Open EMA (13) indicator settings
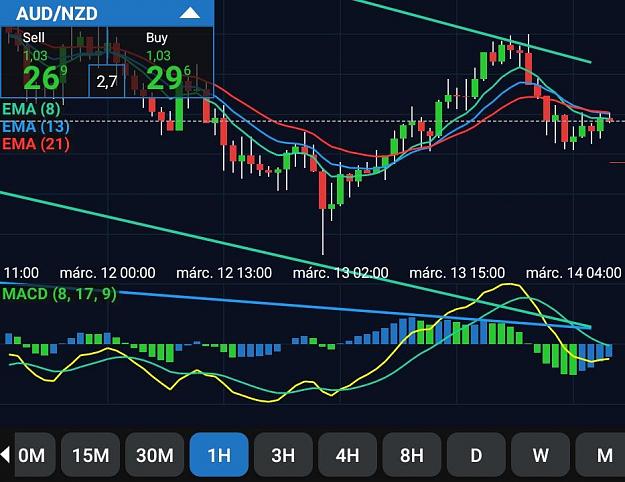Screen dimensions: 625x482 [36, 126]
